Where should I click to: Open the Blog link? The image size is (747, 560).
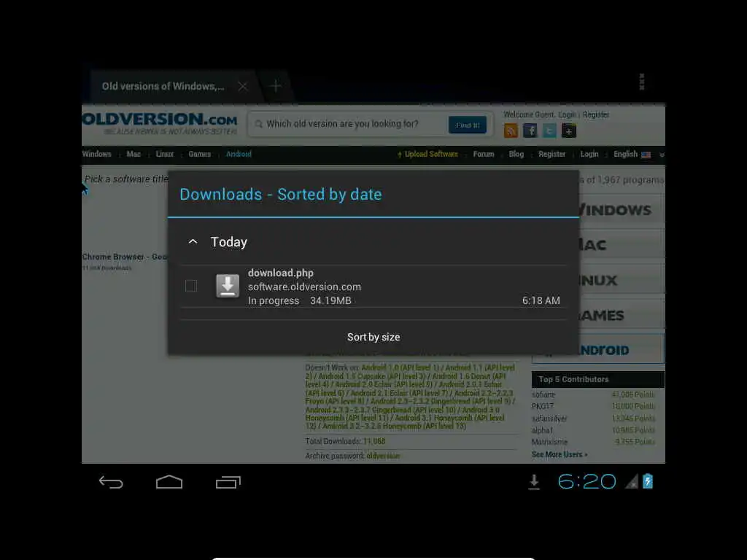pos(516,154)
